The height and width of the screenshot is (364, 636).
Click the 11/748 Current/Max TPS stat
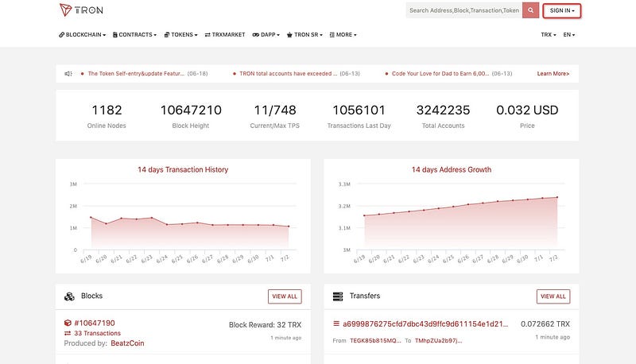[274, 116]
